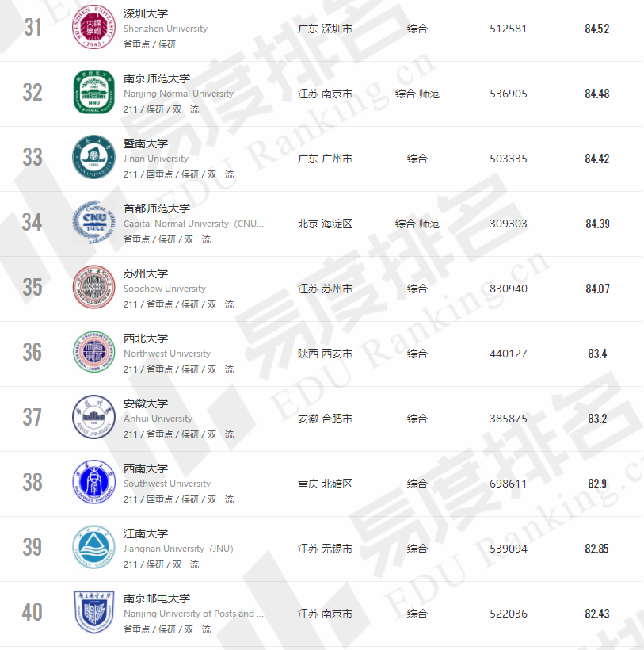
Task: Click the score 82.43 for 南京邮电大学
Action: pyautogui.click(x=597, y=614)
